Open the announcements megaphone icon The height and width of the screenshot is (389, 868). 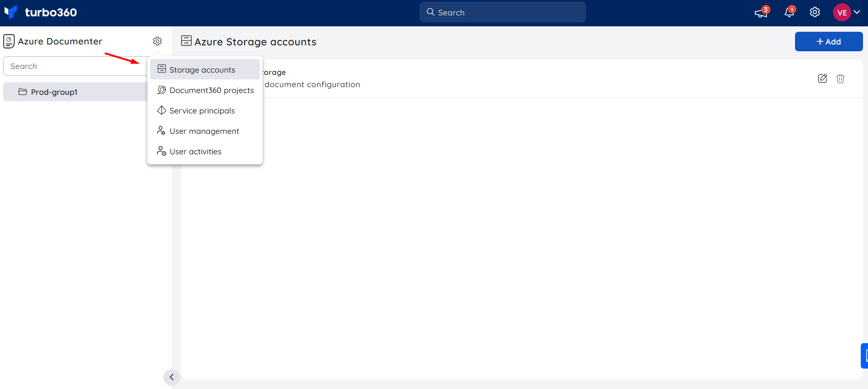pyautogui.click(x=761, y=12)
